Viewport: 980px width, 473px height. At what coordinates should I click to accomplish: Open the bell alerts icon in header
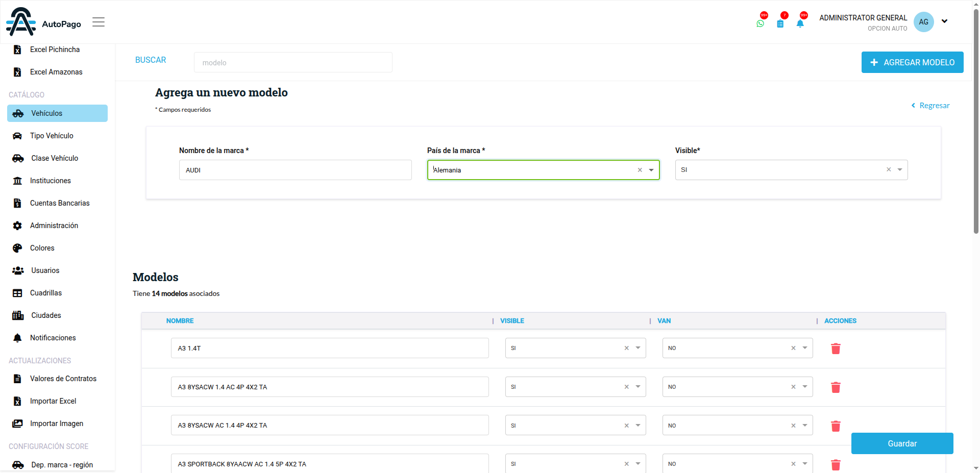(x=800, y=23)
